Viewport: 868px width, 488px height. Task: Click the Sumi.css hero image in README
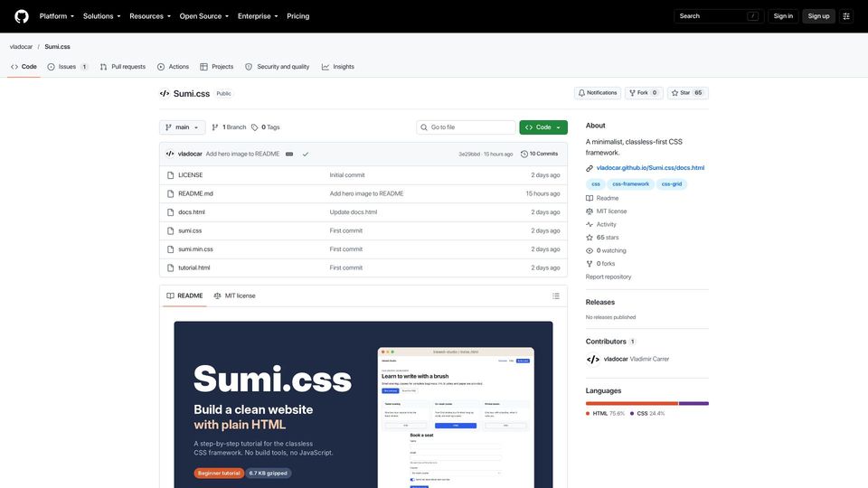point(363,405)
